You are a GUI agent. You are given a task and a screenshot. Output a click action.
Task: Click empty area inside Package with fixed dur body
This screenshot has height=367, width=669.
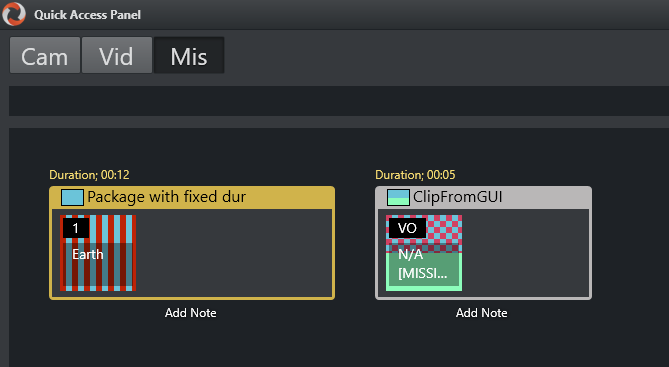pos(234,253)
